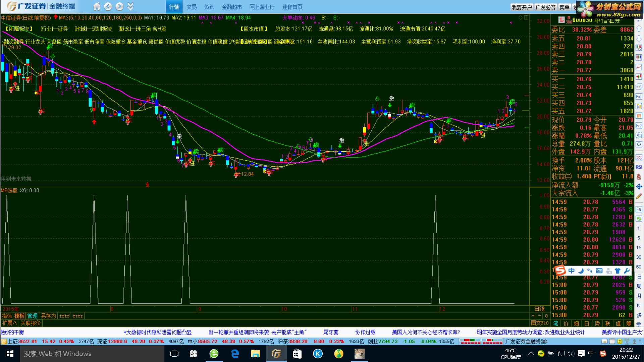Screen dimensions: 644x362
Task: Click the 广发必答 button
Action: (x=545, y=7)
